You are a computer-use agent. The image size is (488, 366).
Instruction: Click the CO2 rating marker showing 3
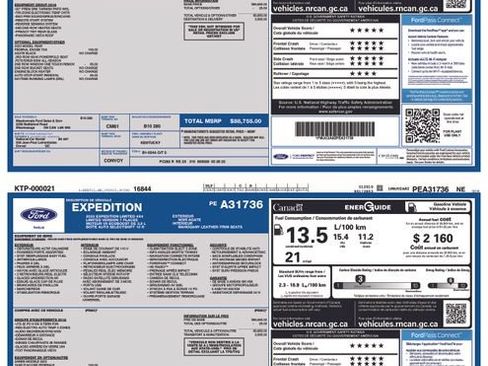pos(360,279)
